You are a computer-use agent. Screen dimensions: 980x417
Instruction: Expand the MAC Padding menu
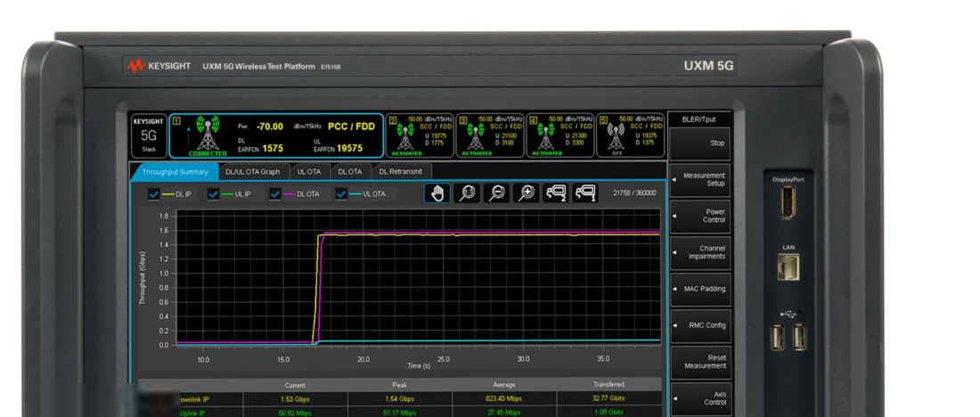(x=700, y=289)
